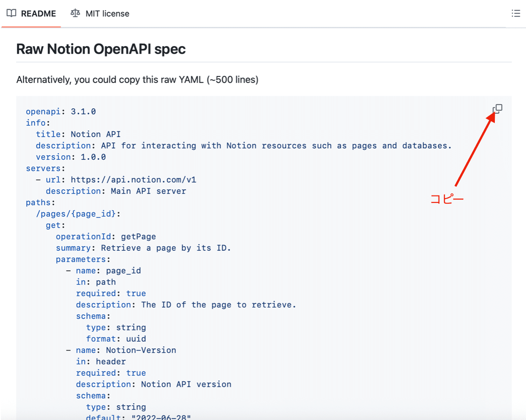This screenshot has height=420, width=526.
Task: Click the scales icon beside MIT license
Action: pos(75,13)
